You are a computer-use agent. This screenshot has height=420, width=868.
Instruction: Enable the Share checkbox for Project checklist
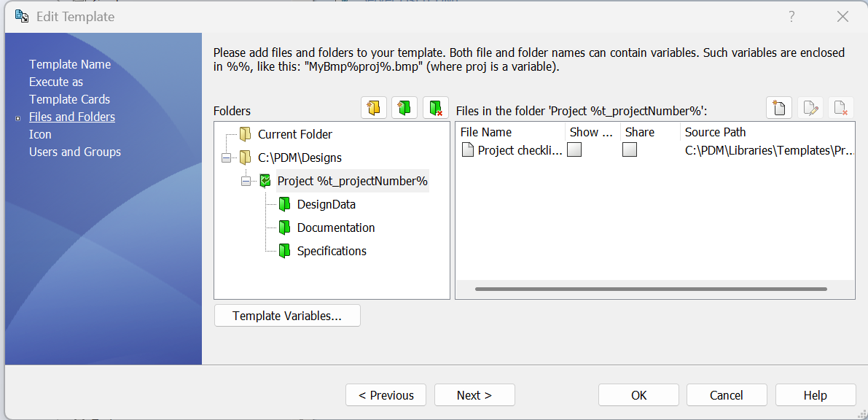click(x=630, y=149)
